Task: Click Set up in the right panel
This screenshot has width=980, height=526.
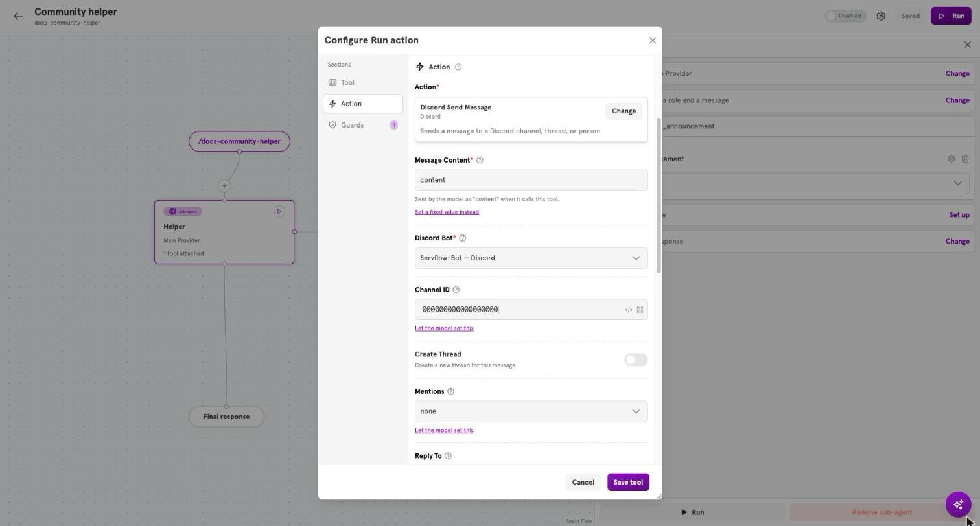Action: pos(959,215)
